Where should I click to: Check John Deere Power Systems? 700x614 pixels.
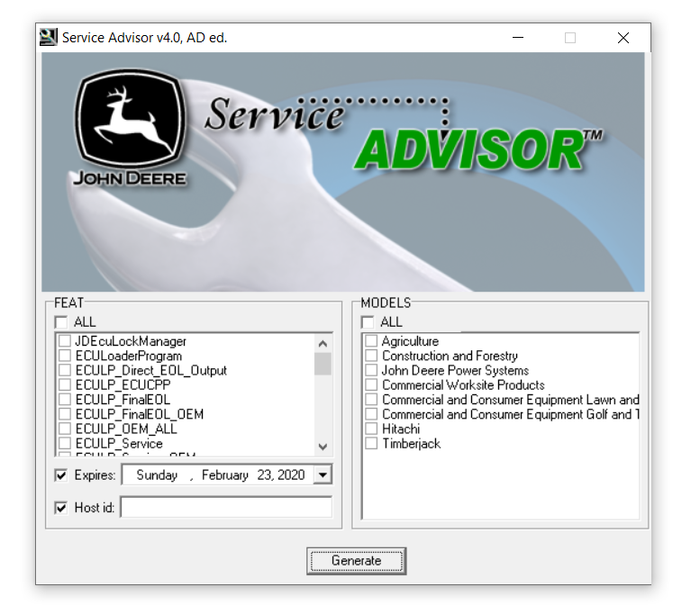pyautogui.click(x=371, y=370)
